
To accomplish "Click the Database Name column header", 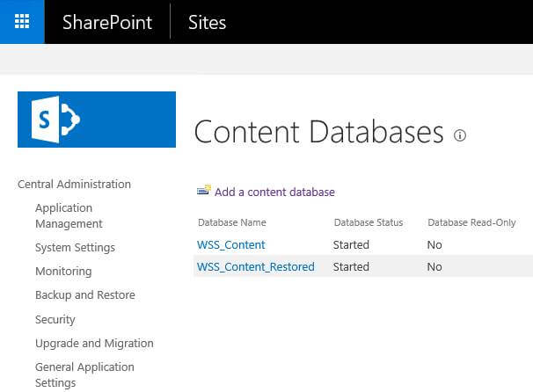I will 232,223.
